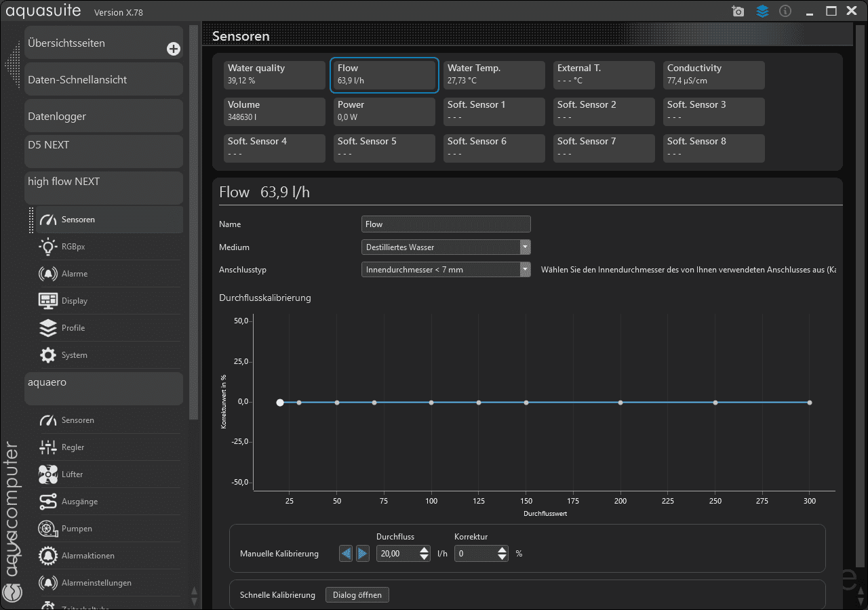The height and width of the screenshot is (610, 868).
Task: Select the Soft. Sensor 3 tile
Action: coord(714,112)
